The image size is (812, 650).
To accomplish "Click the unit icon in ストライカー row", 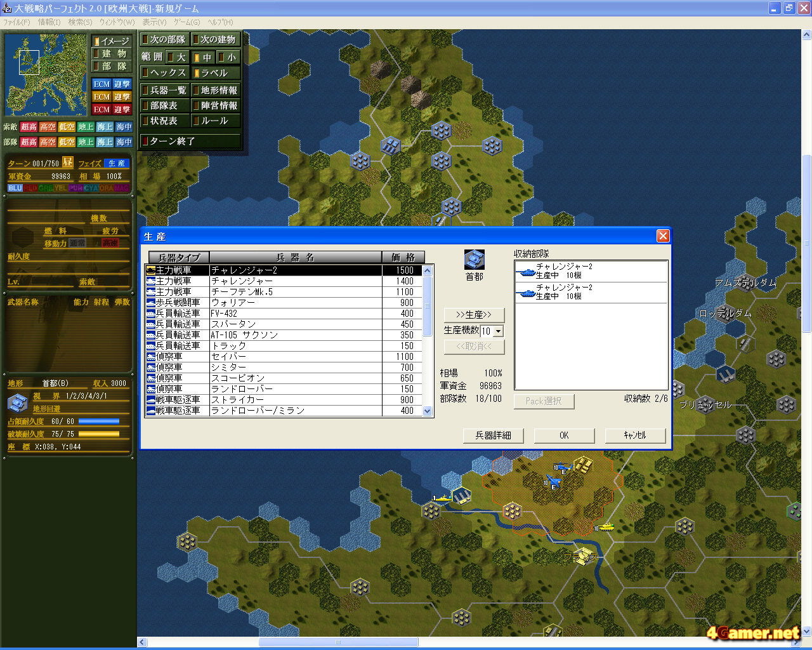I will pyautogui.click(x=151, y=400).
